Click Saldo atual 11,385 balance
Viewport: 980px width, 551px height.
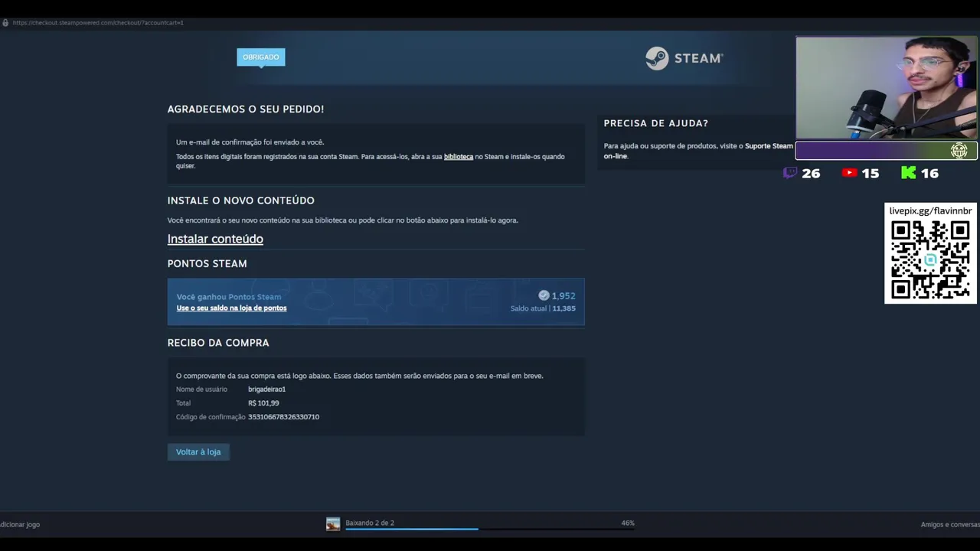pos(543,308)
